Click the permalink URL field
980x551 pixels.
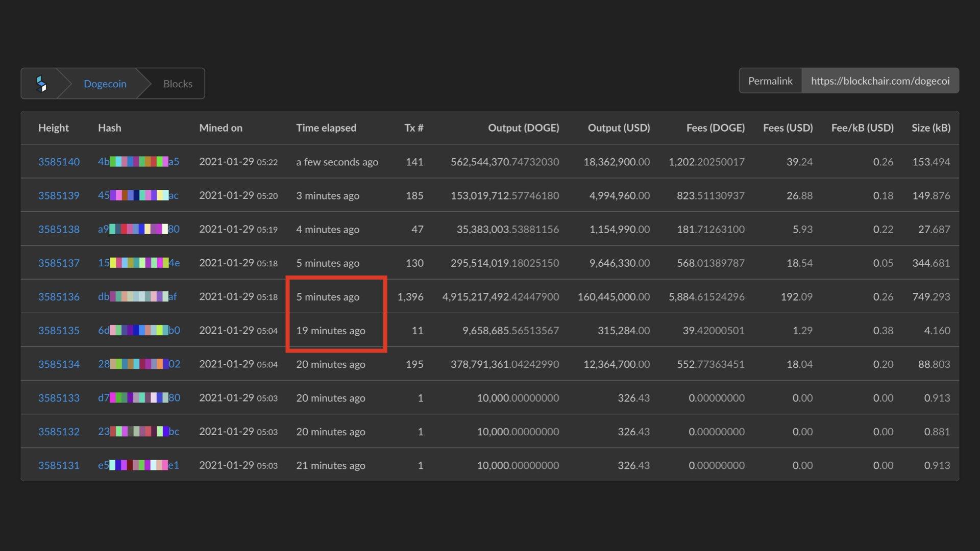(x=879, y=81)
